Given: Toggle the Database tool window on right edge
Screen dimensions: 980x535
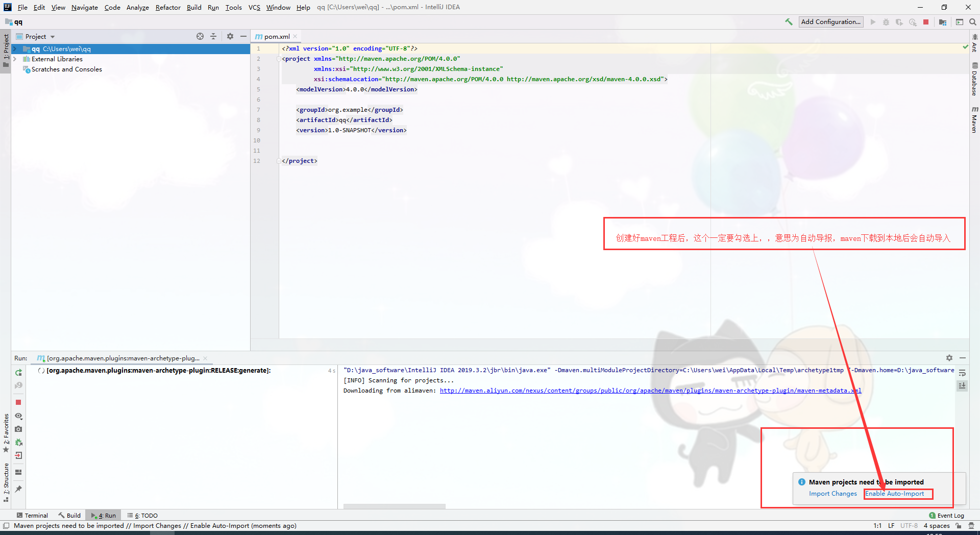Looking at the screenshot, I should tap(974, 79).
